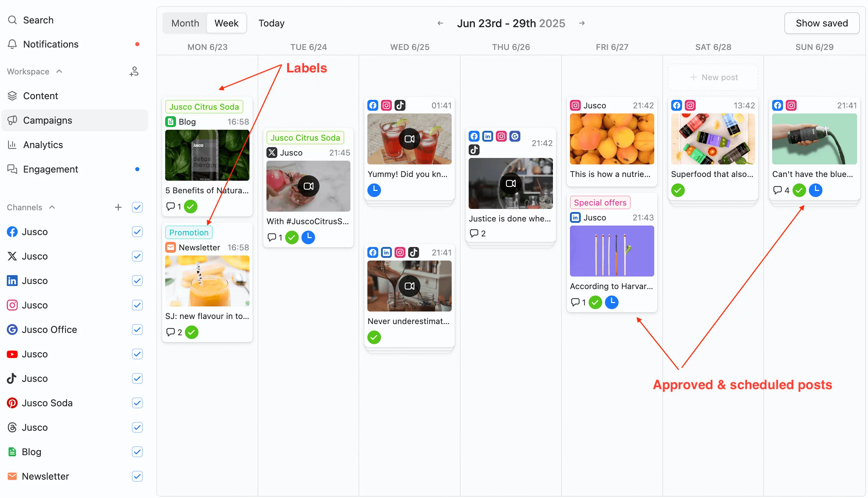Viewport: 868px width, 498px height.
Task: Collapse the Workspace section
Action: [x=59, y=71]
